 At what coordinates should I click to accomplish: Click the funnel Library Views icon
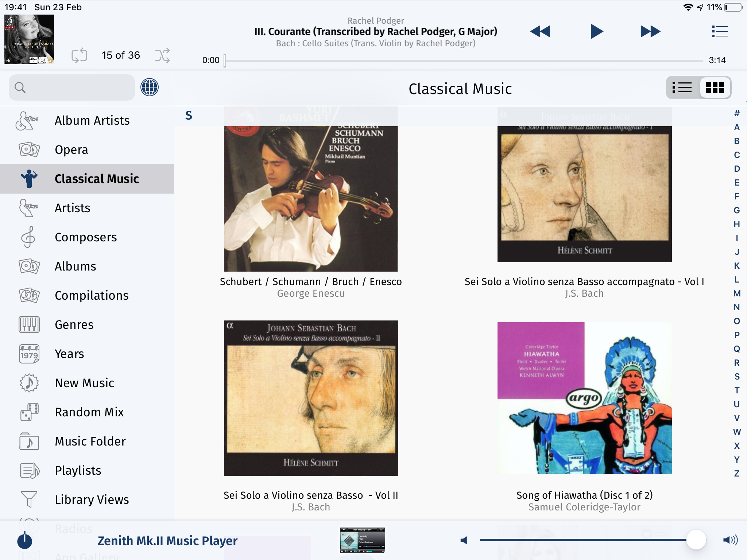29,499
